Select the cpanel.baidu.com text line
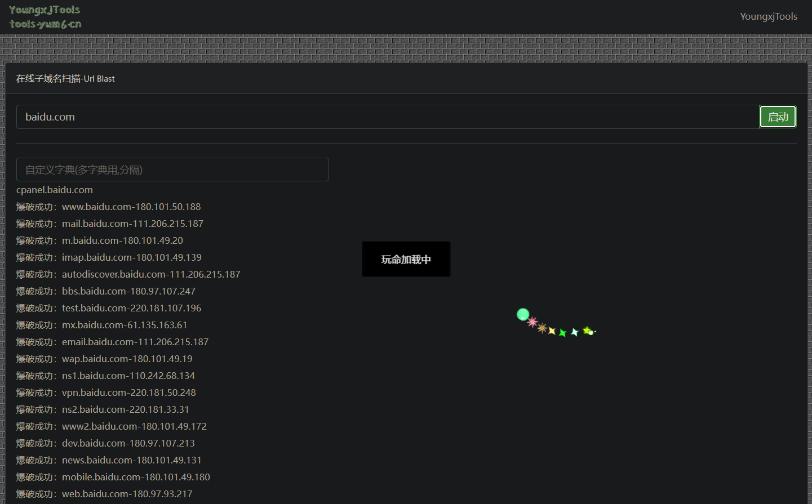 [55, 190]
